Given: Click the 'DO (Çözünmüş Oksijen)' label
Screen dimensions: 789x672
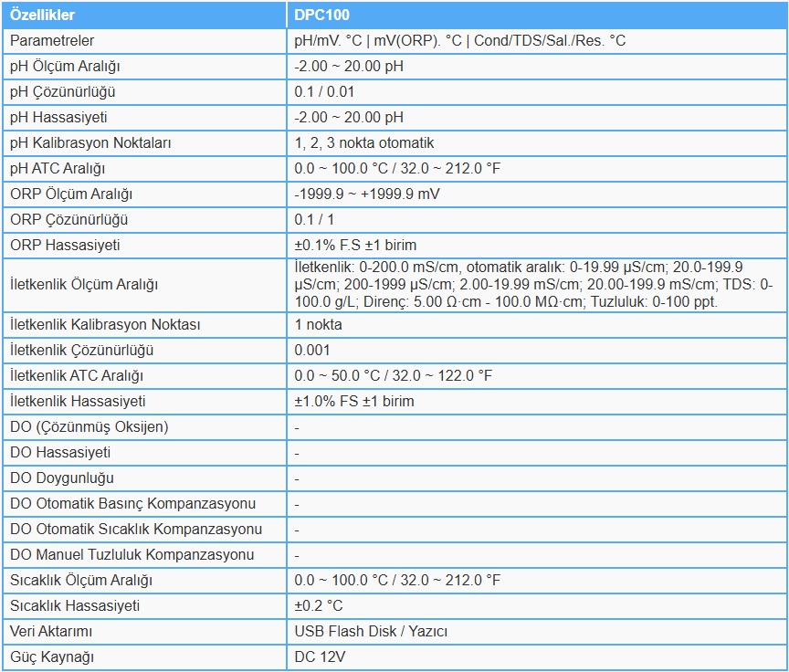Looking at the screenshot, I should click(89, 427).
